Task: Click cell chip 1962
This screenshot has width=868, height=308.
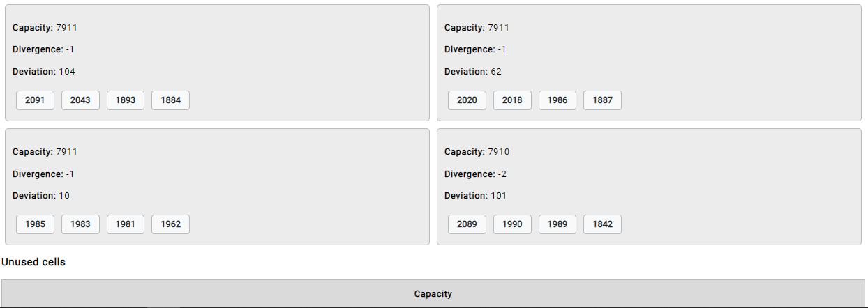Action: click(170, 224)
